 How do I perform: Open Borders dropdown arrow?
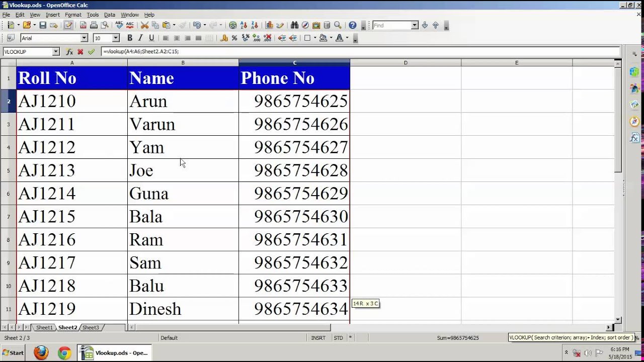(x=315, y=38)
